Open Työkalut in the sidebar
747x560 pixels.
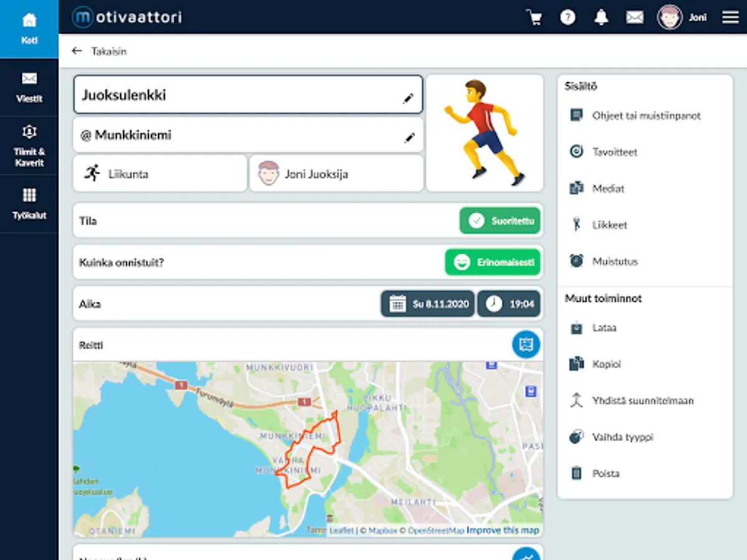click(x=29, y=204)
